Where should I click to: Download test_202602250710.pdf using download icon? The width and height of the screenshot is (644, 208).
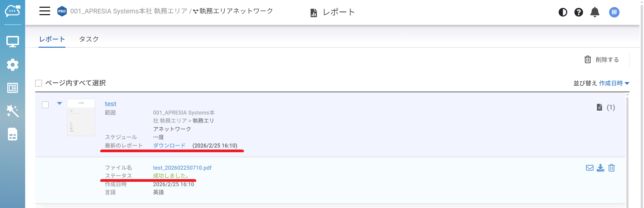[x=600, y=168]
